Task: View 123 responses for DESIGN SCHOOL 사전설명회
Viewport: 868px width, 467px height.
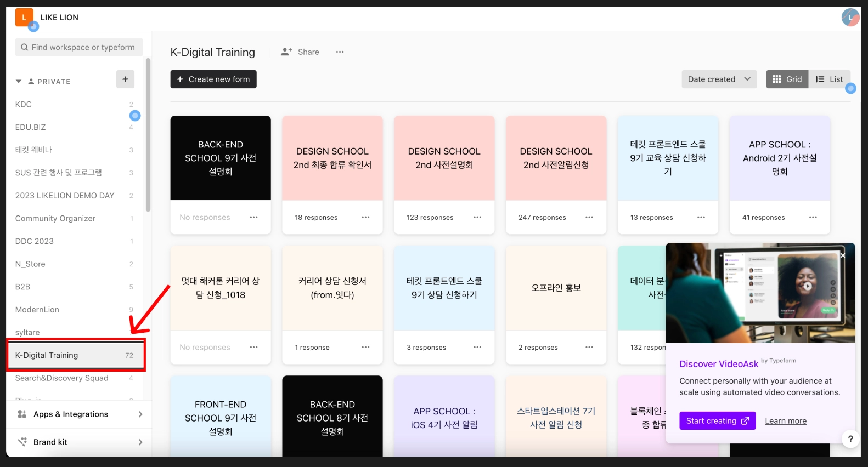Action: point(430,218)
